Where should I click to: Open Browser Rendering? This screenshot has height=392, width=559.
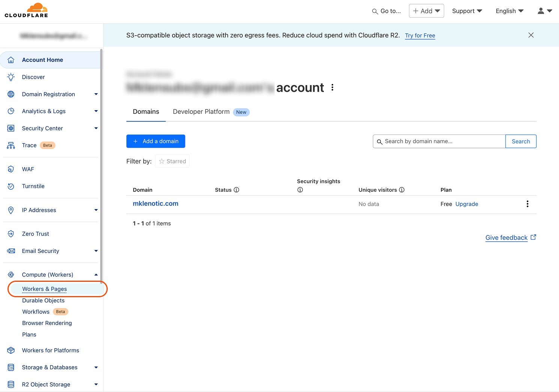tap(47, 323)
